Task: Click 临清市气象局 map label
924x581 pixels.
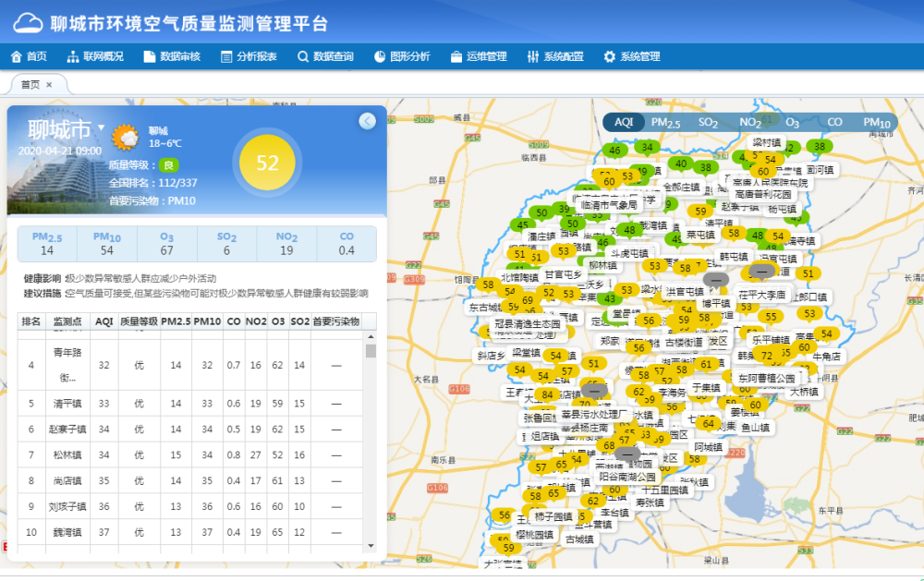Action: point(609,204)
